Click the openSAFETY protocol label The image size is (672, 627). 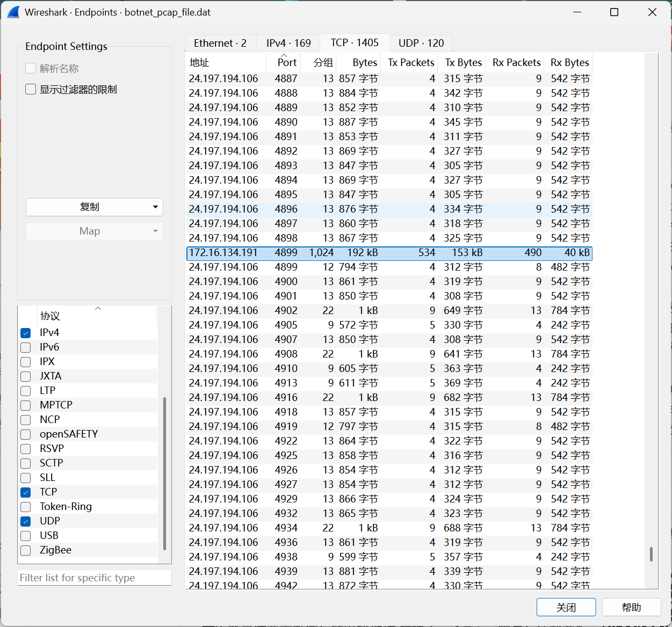point(69,434)
